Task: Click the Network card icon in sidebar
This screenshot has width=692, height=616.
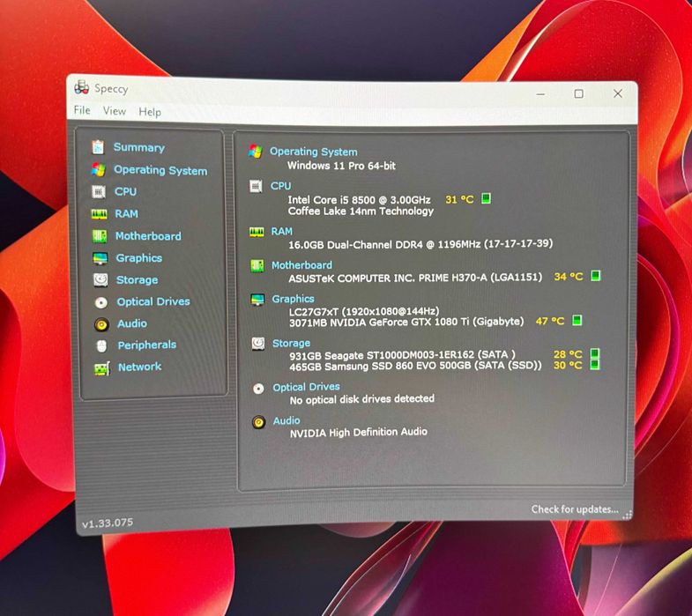Action: (102, 368)
